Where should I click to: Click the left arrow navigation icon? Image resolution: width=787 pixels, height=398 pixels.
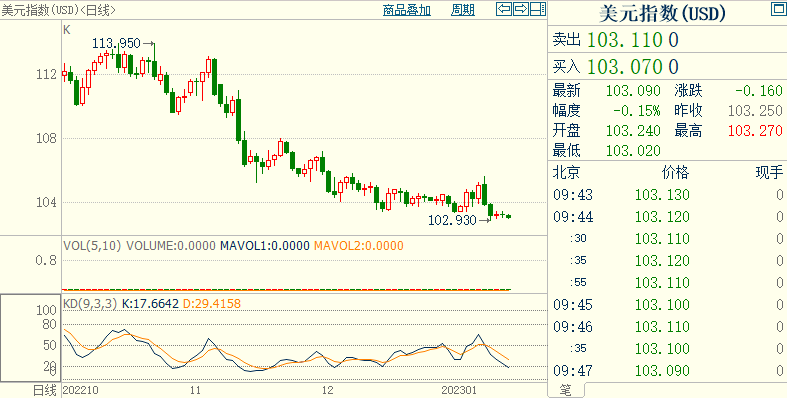504,9
